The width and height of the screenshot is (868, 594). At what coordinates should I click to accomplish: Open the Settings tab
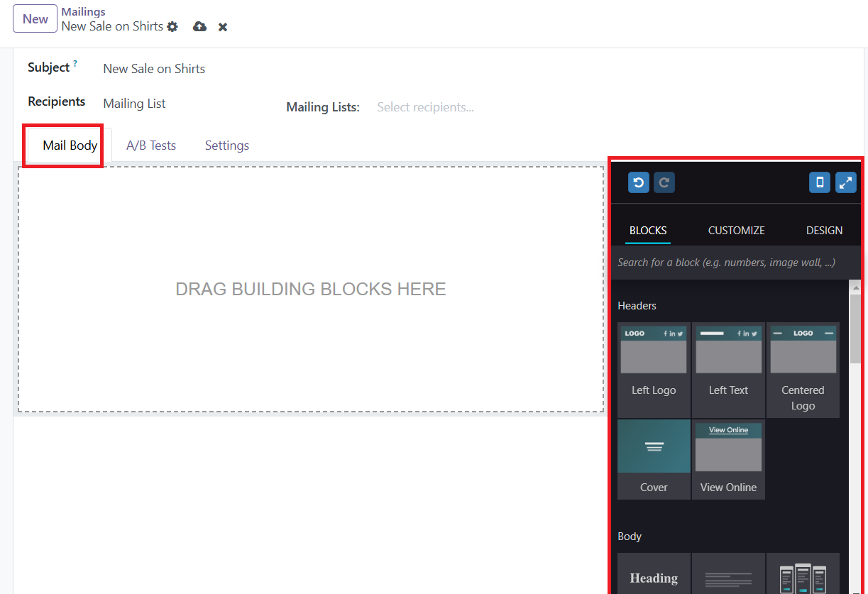click(x=227, y=145)
